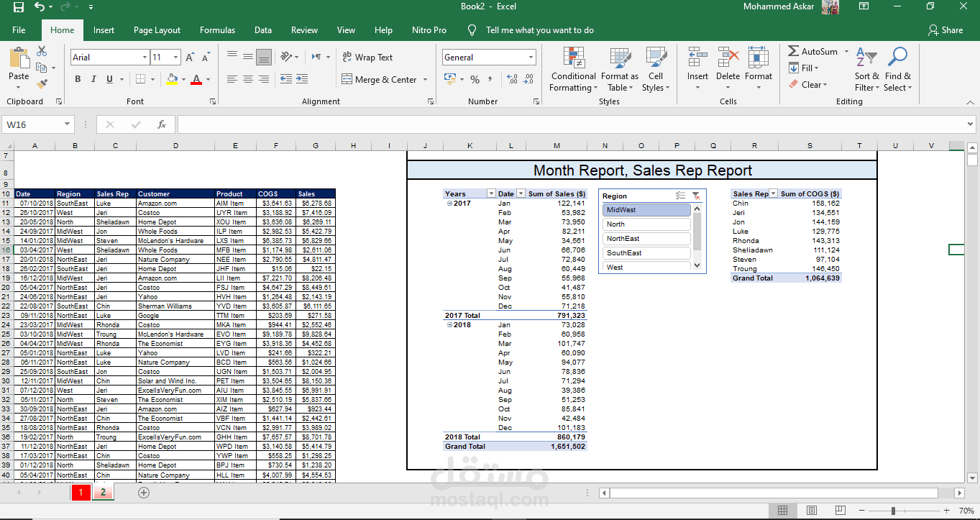
Task: Toggle center horizontal alignment
Action: point(247,79)
